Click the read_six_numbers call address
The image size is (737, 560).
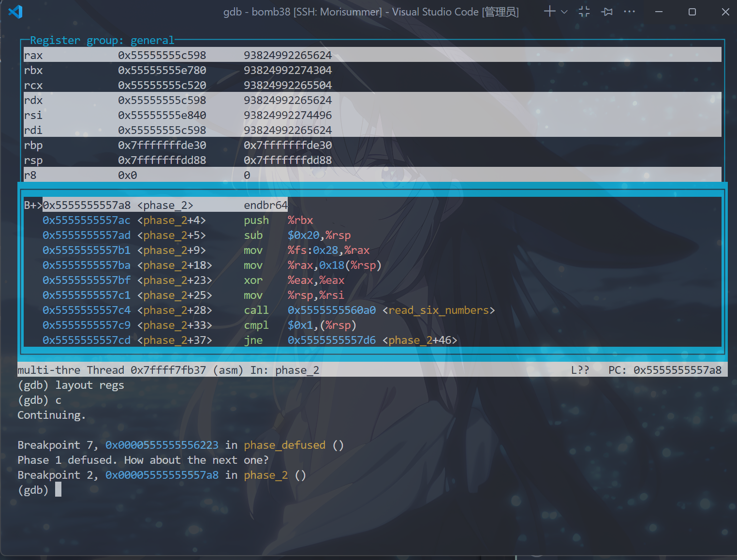pos(331,310)
